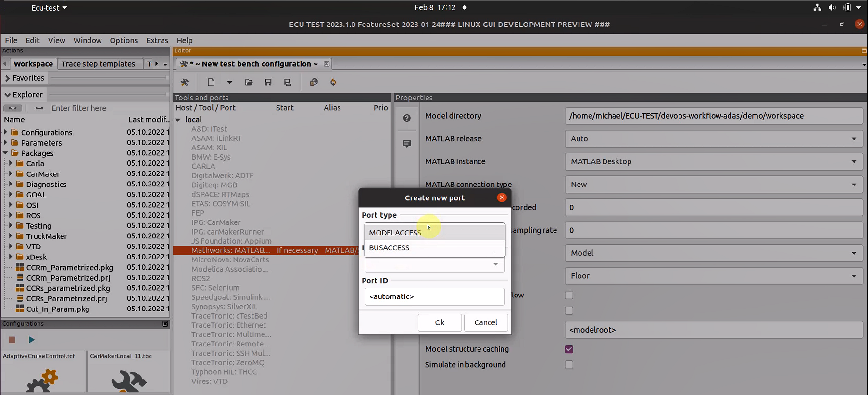Click Cancel in Create new port dialog

tap(486, 322)
